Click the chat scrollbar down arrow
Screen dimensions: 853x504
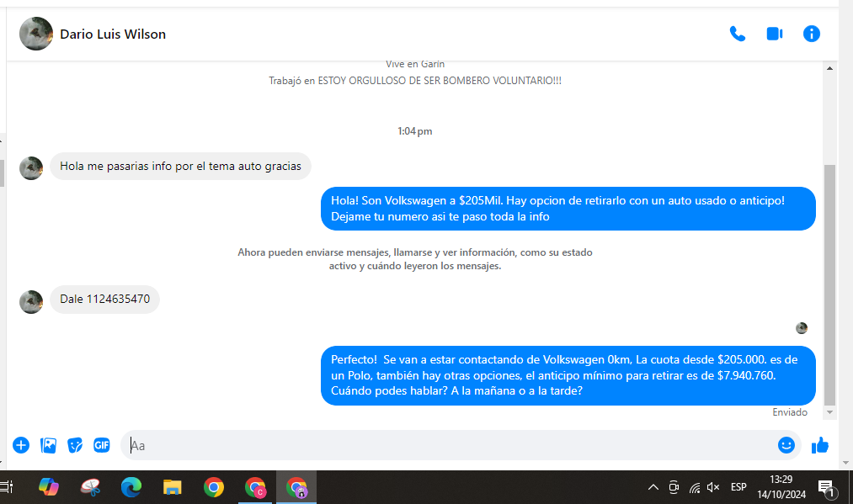coord(829,412)
